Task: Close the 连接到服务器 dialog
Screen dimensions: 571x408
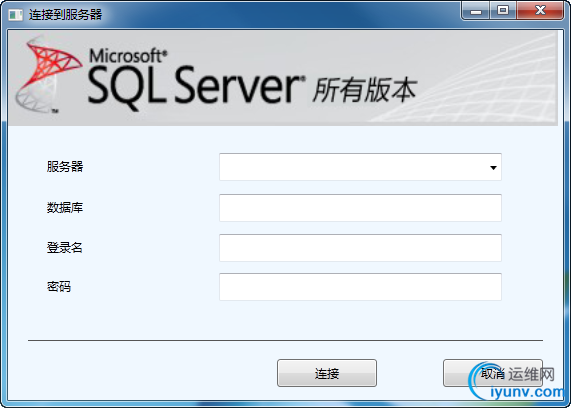Action: (x=540, y=11)
